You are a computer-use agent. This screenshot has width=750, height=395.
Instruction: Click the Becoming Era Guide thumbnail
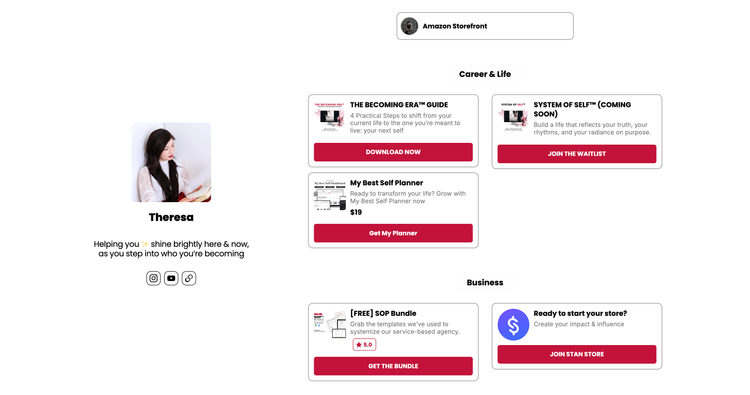coord(330,117)
